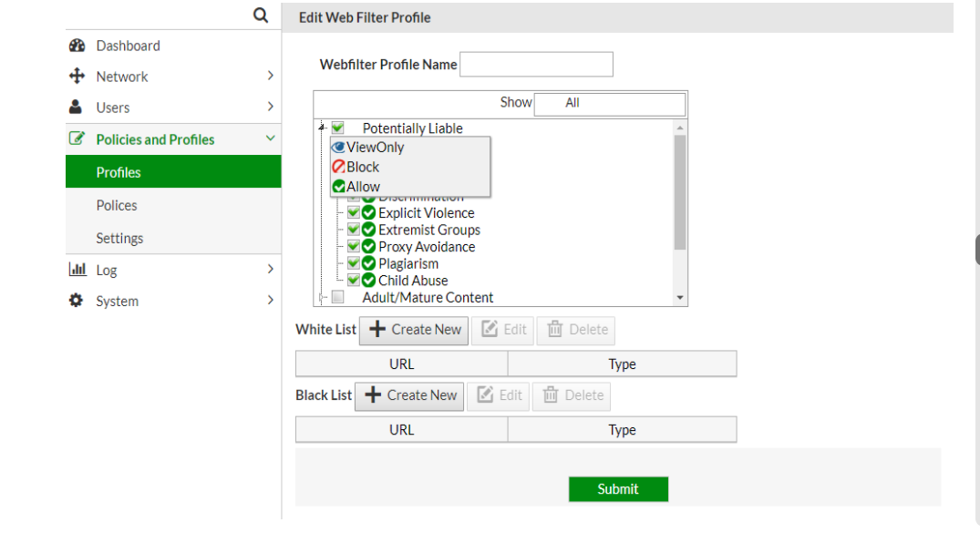980x533 pixels.
Task: Click green status icon beside Extremist Groups
Action: pos(368,230)
